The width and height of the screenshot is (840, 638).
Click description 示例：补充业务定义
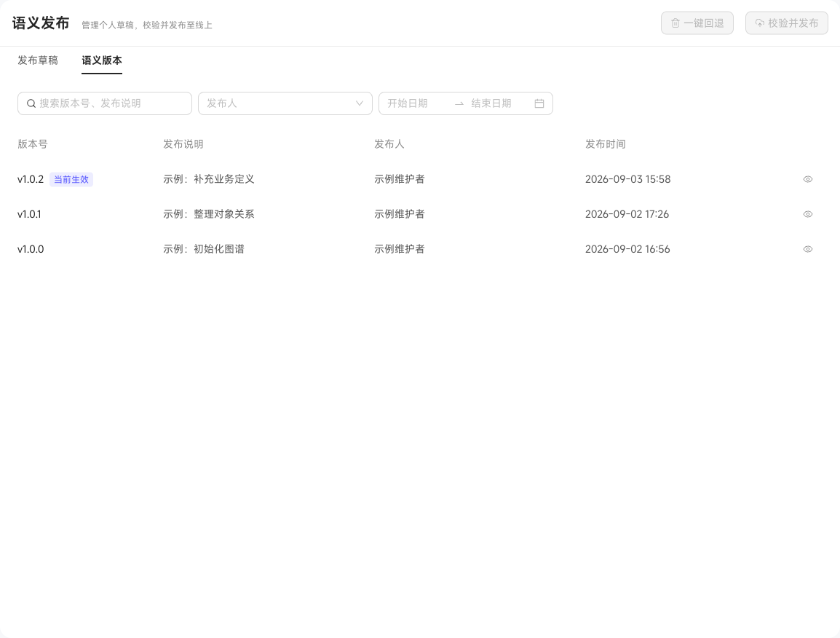pyautogui.click(x=209, y=179)
